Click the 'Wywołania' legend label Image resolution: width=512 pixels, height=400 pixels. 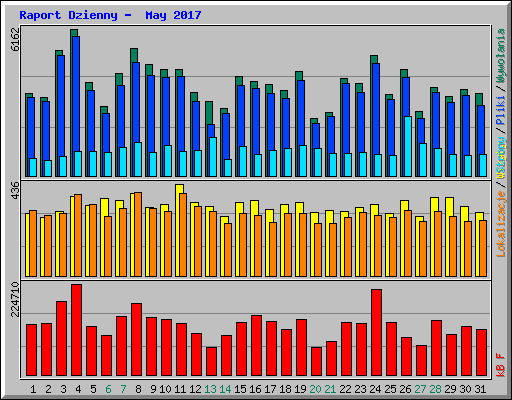tap(501, 56)
